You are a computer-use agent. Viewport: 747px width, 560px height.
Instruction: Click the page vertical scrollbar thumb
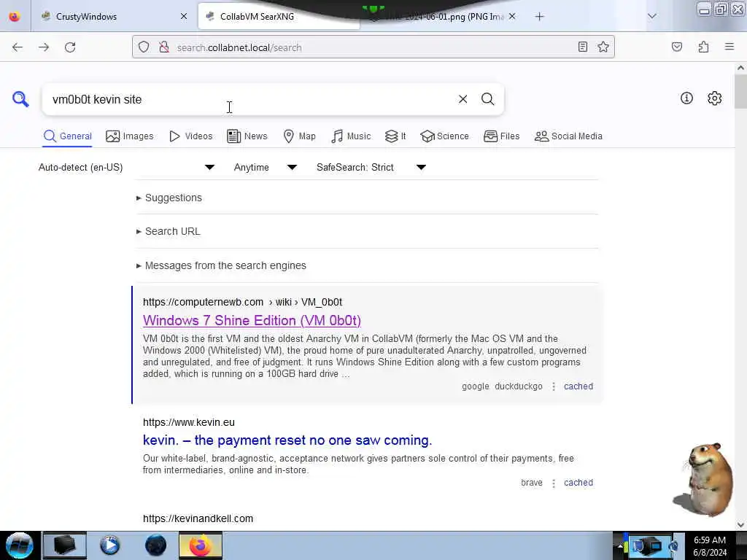tap(740, 91)
